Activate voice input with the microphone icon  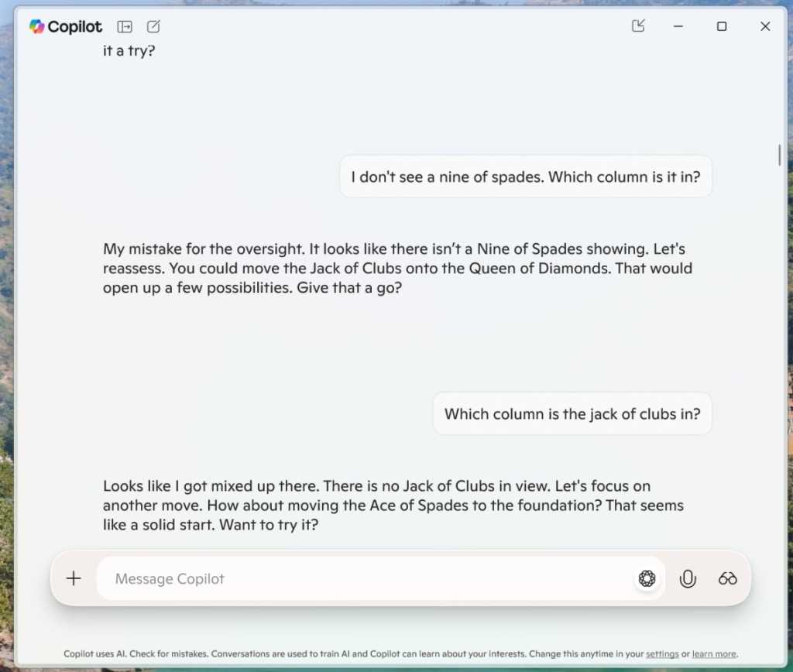688,578
